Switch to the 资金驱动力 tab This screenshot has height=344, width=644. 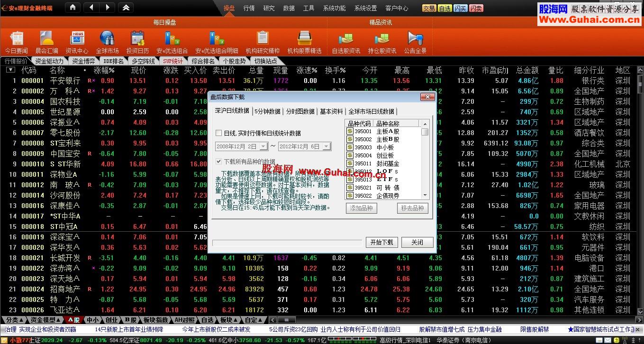(x=49, y=61)
